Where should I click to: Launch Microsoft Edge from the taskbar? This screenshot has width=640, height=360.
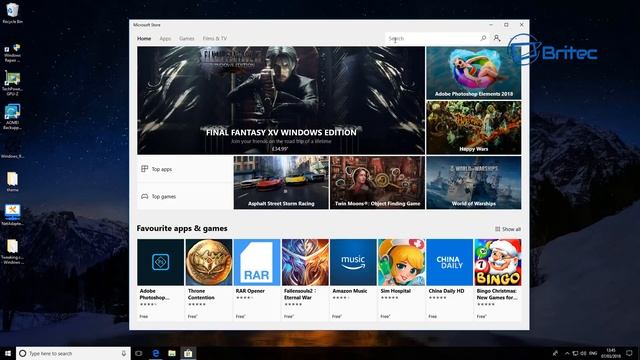point(156,353)
